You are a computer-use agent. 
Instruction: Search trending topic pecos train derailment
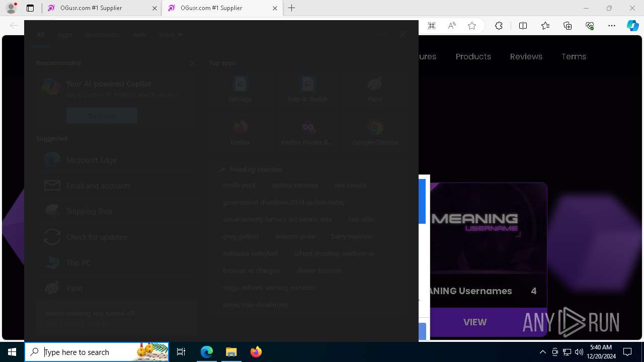pyautogui.click(x=256, y=305)
